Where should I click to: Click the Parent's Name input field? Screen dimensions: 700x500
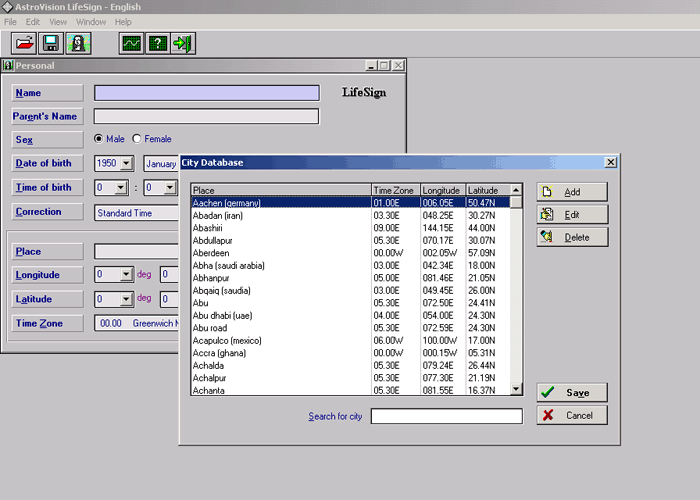(x=206, y=116)
